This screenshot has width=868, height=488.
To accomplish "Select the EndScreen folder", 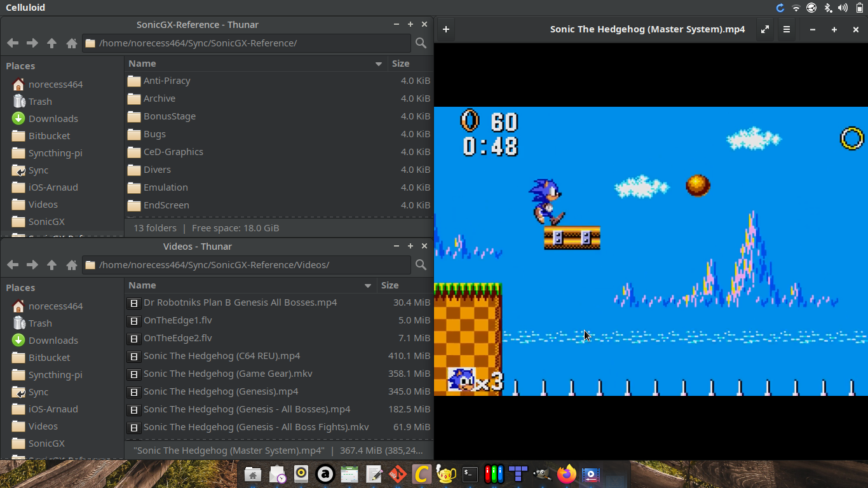I will [278, 205].
